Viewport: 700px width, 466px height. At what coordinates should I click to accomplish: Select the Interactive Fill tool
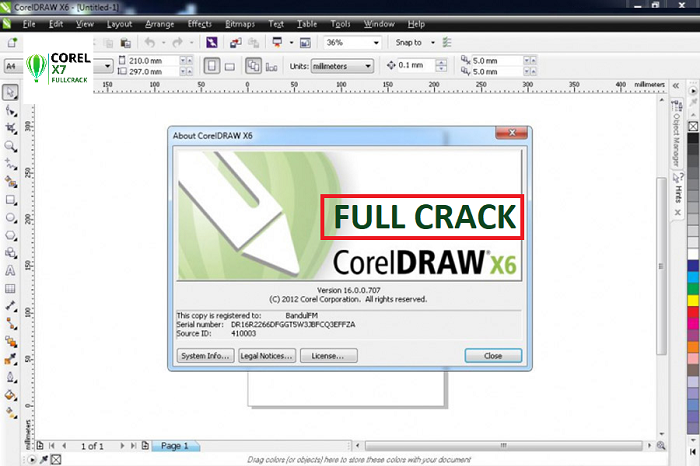pyautogui.click(x=11, y=413)
